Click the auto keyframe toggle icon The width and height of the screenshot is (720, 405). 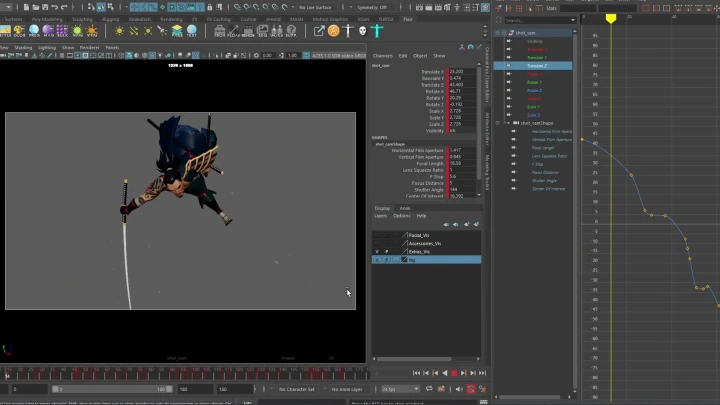click(471, 389)
